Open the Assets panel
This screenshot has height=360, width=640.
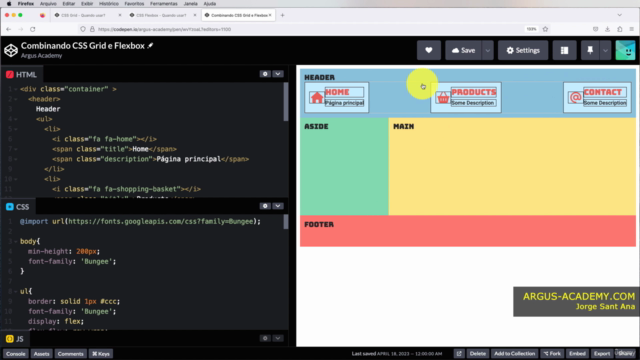(41, 353)
